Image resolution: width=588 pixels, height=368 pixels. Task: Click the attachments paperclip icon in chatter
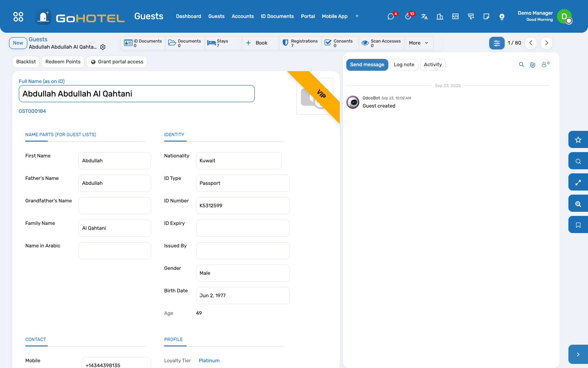(532, 65)
